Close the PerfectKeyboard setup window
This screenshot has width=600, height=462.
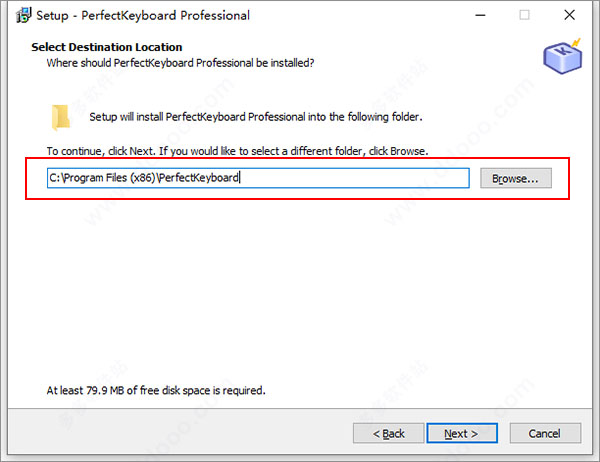point(569,15)
